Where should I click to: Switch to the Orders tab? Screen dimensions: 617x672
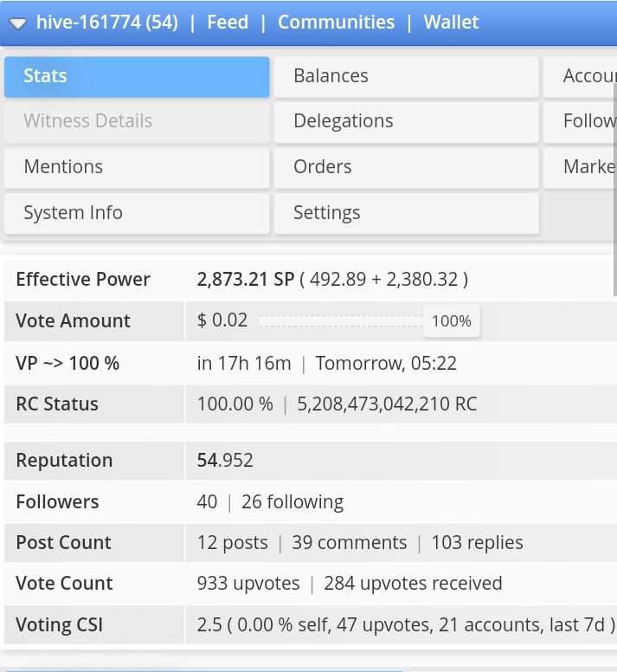[x=407, y=168]
